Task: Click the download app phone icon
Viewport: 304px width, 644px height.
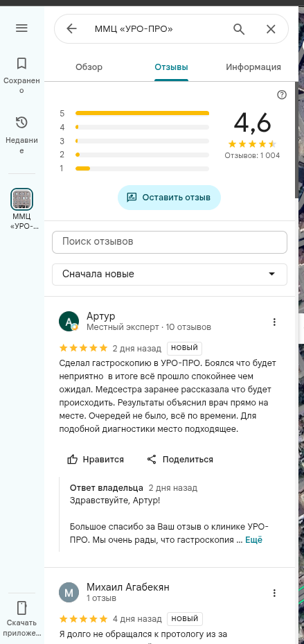Action: [x=21, y=608]
